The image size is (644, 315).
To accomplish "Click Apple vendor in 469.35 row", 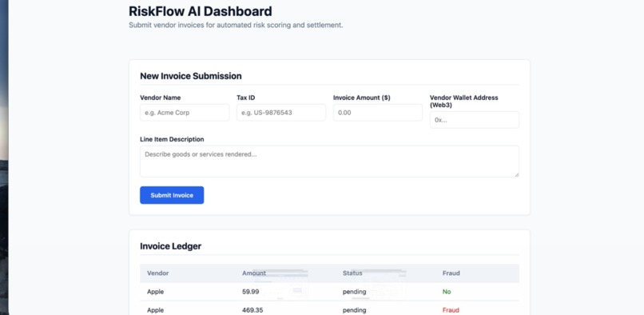I will [x=155, y=310].
